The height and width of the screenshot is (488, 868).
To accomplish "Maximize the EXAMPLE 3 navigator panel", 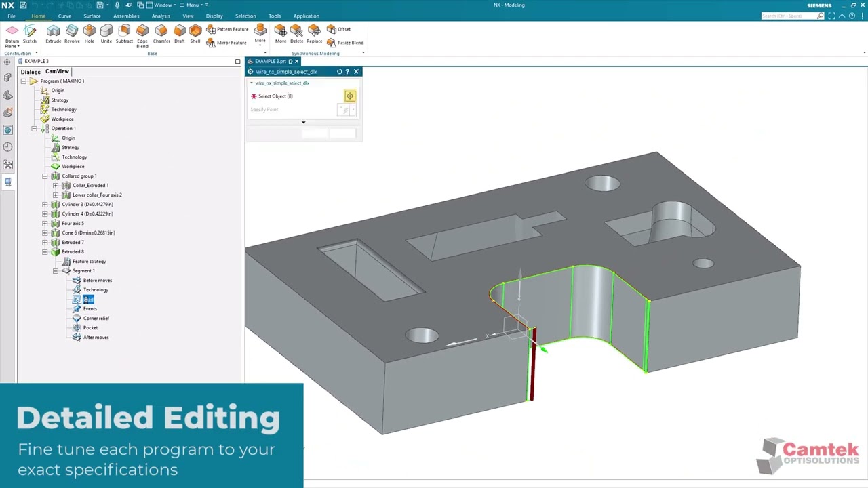I will pyautogui.click(x=237, y=61).
